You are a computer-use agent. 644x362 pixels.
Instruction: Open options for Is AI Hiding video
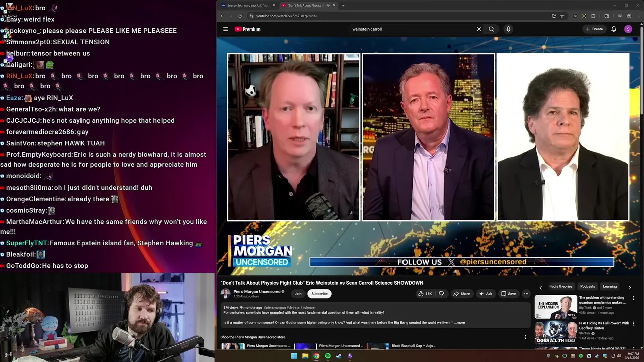(634, 324)
